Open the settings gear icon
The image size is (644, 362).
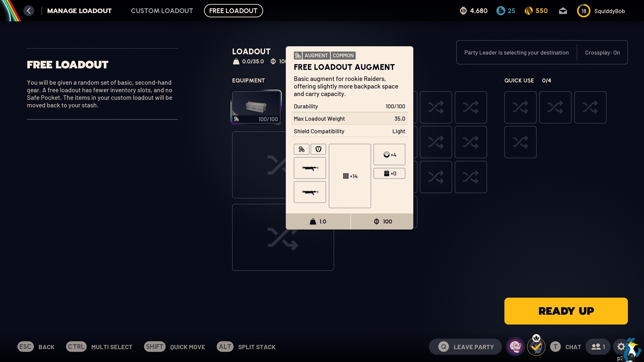tap(621, 347)
